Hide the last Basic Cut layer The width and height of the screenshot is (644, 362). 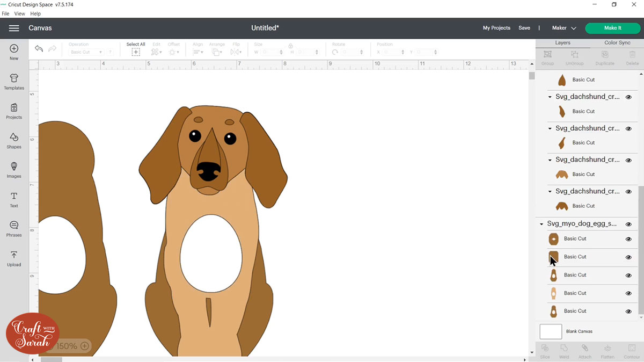(x=628, y=312)
